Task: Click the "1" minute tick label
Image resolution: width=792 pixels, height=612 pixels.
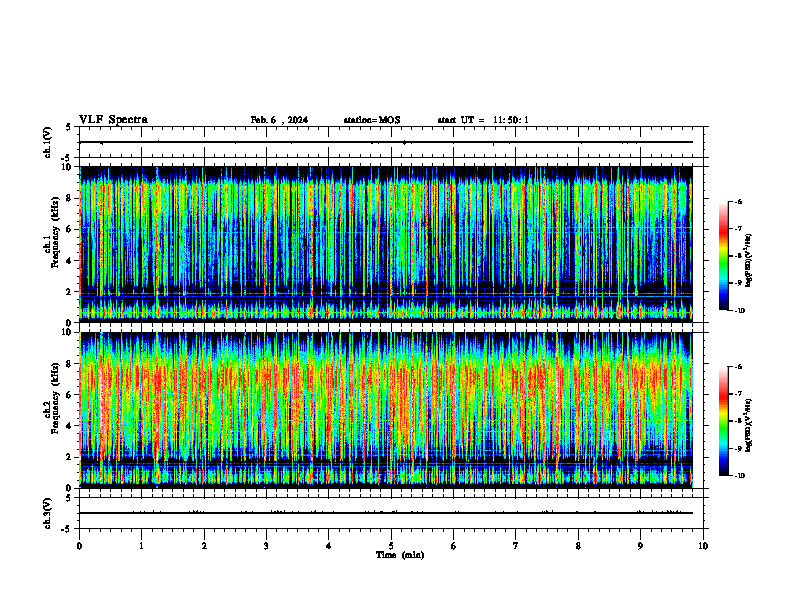Action: click(141, 546)
